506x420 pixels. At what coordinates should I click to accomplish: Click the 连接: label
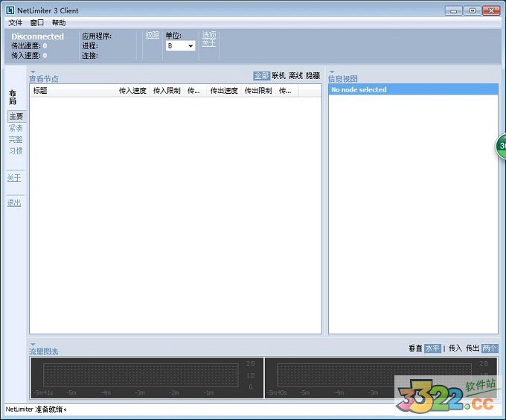[90, 56]
